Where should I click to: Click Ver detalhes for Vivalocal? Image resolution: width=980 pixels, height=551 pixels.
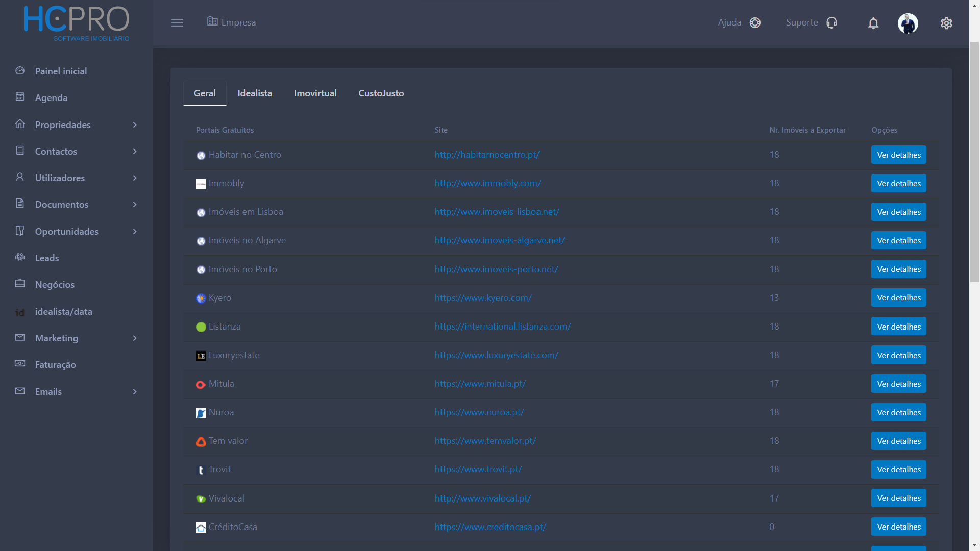coord(898,498)
